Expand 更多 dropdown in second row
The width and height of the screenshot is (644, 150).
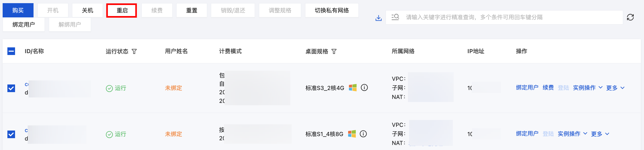tap(600, 134)
